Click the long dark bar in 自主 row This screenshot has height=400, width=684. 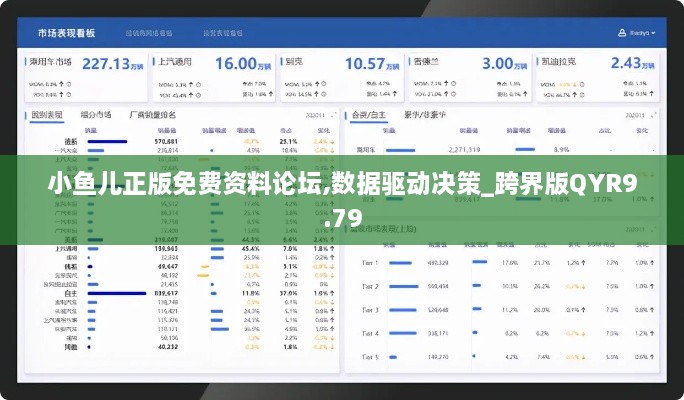point(117,293)
